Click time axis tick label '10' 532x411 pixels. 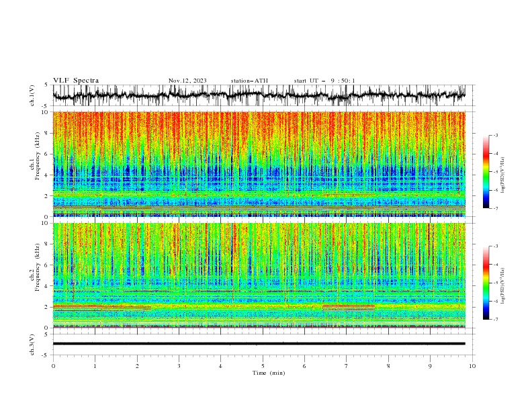click(x=472, y=366)
